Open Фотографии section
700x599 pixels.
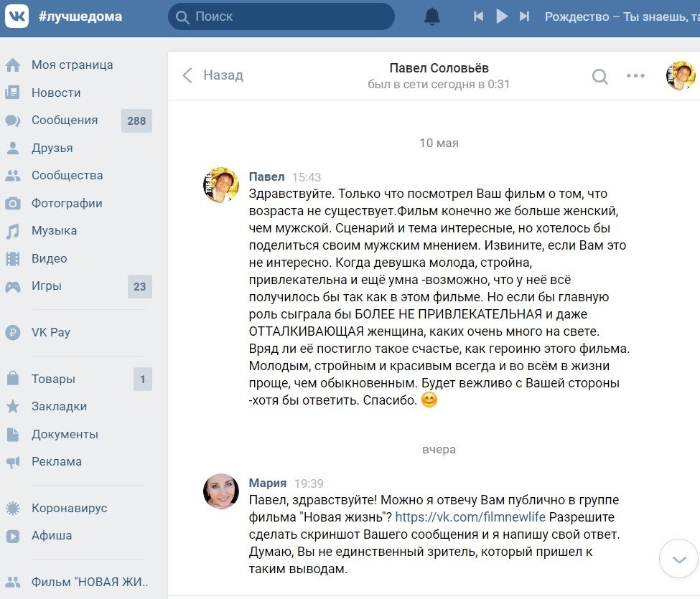point(67,204)
